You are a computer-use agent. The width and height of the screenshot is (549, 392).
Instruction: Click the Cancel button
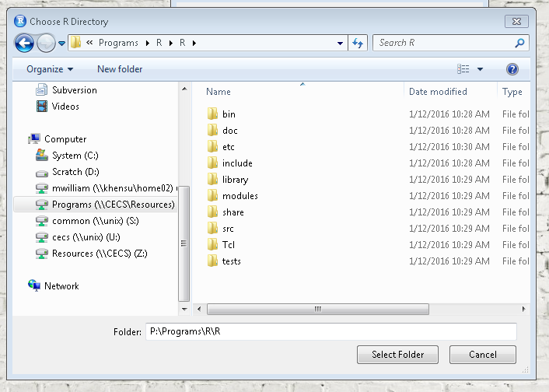point(482,355)
